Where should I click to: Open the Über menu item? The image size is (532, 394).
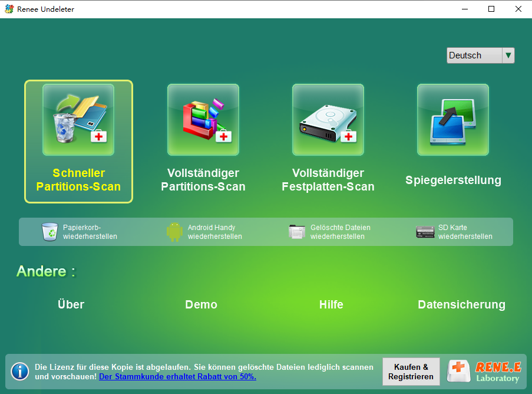(x=71, y=304)
